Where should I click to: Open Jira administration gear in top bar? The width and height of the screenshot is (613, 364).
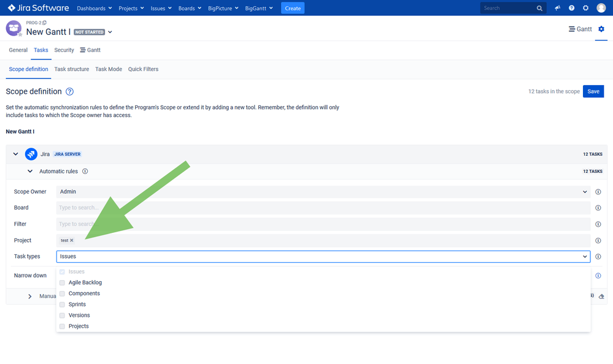pyautogui.click(x=585, y=8)
